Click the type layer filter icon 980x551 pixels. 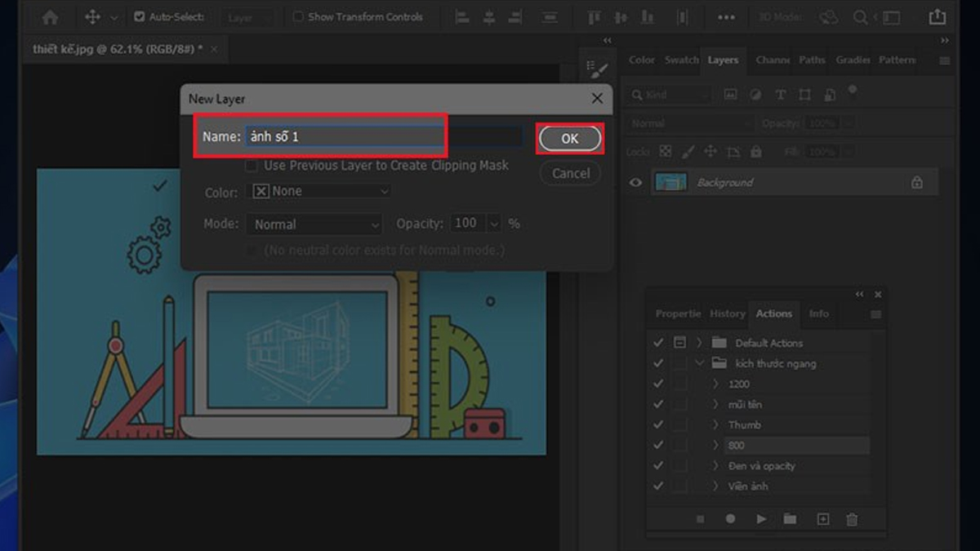(x=780, y=95)
